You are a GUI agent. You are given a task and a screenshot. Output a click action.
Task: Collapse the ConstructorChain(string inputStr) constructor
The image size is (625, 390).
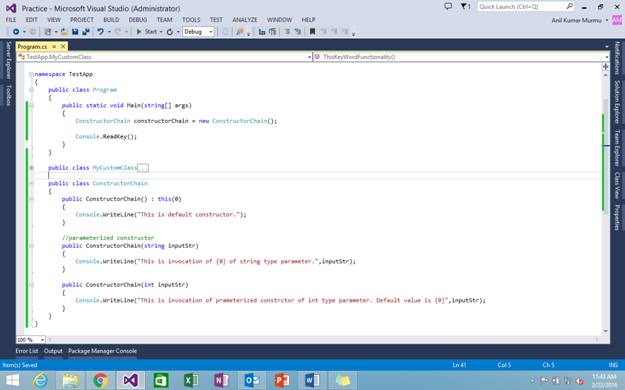pos(31,246)
